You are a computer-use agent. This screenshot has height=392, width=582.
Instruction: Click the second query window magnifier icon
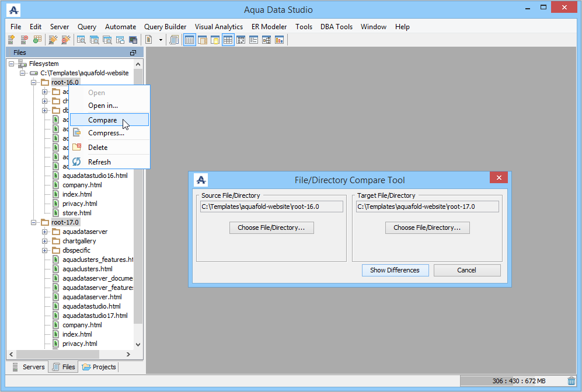pyautogui.click(x=95, y=40)
